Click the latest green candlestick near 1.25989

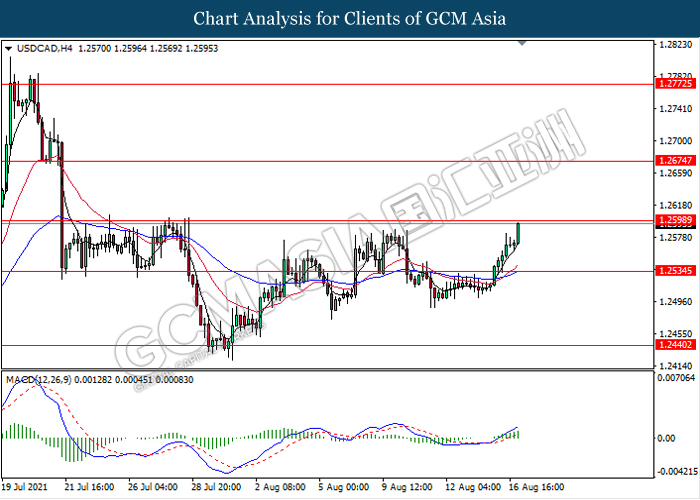click(518, 233)
